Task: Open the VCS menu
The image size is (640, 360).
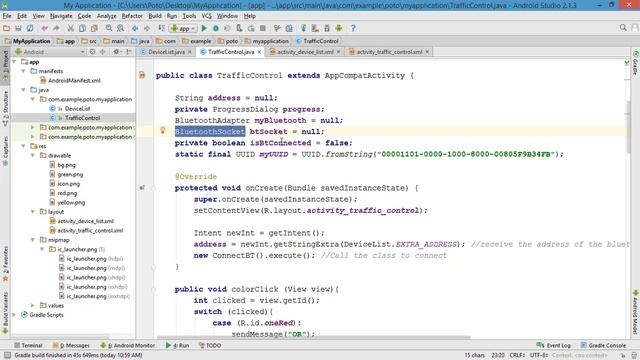Action: (x=207, y=16)
